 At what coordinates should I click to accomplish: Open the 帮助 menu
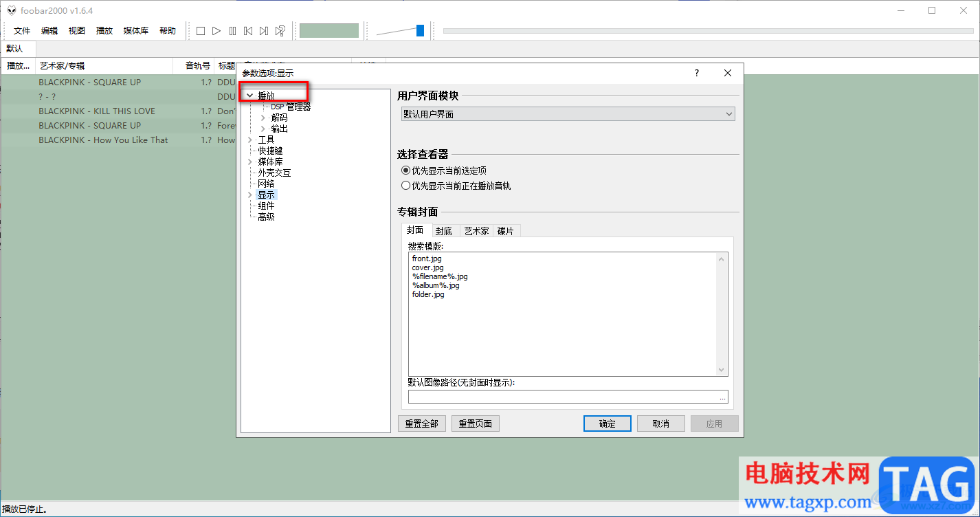(168, 31)
